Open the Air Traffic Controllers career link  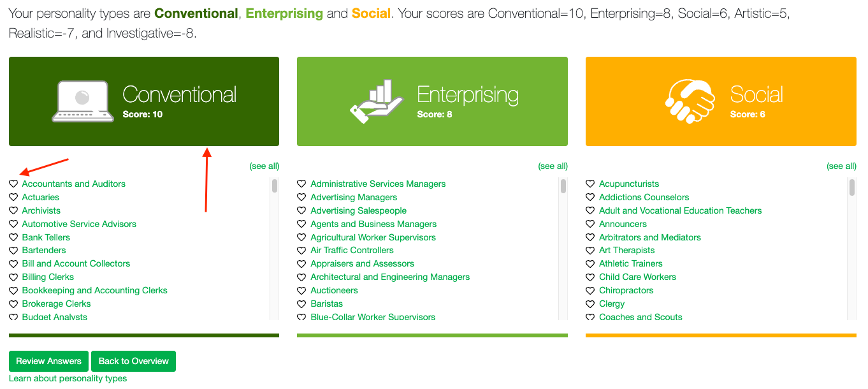352,250
